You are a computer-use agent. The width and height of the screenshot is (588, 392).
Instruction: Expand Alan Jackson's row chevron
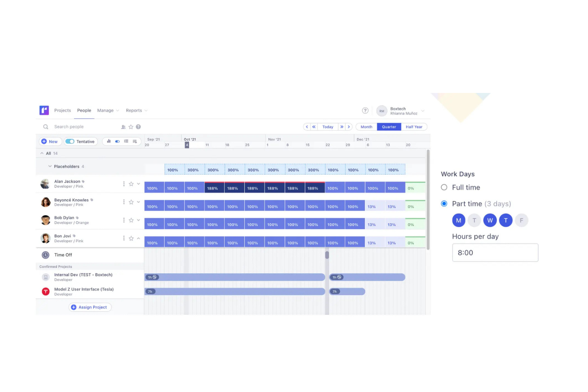tap(138, 184)
